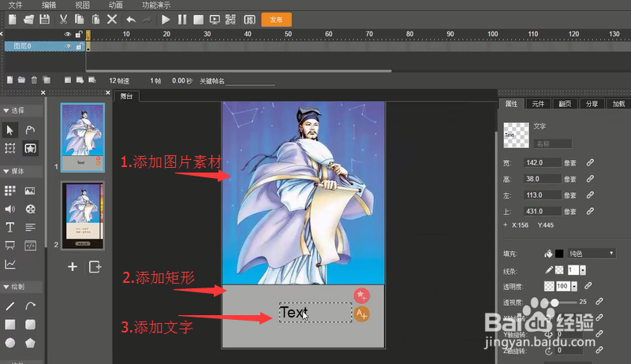Open the 文件 menu
The image size is (631, 364).
pyautogui.click(x=16, y=5)
